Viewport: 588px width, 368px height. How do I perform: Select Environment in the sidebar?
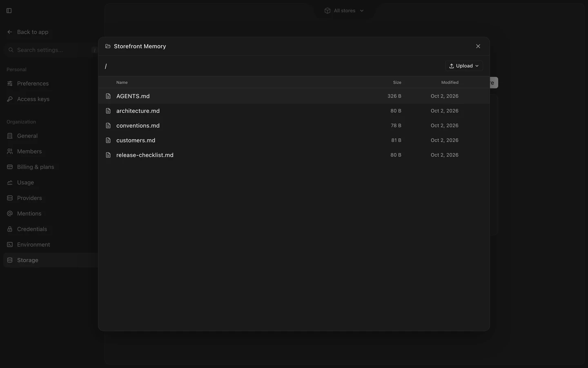(x=51, y=245)
